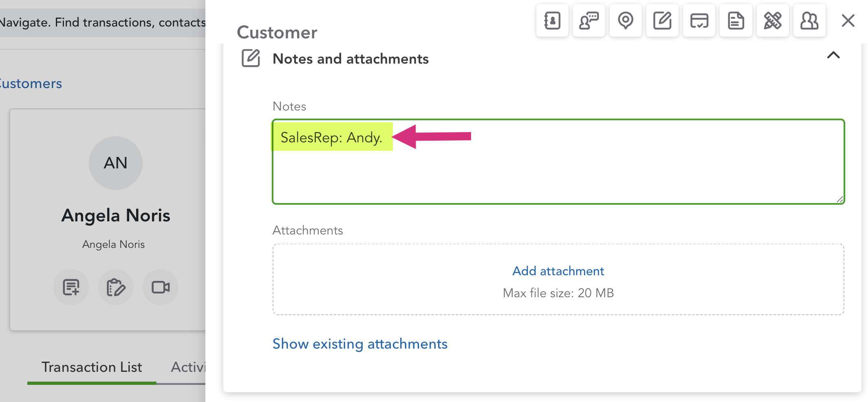Close the Customer panel
Viewport: 868px width, 402px height.
point(848,20)
